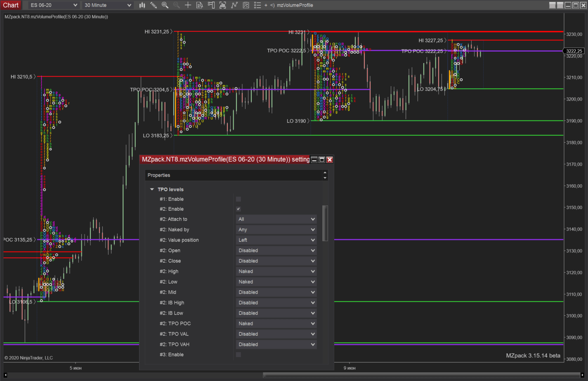Click the Properties panel up arrow
The height and width of the screenshot is (381, 588).
pos(325,173)
